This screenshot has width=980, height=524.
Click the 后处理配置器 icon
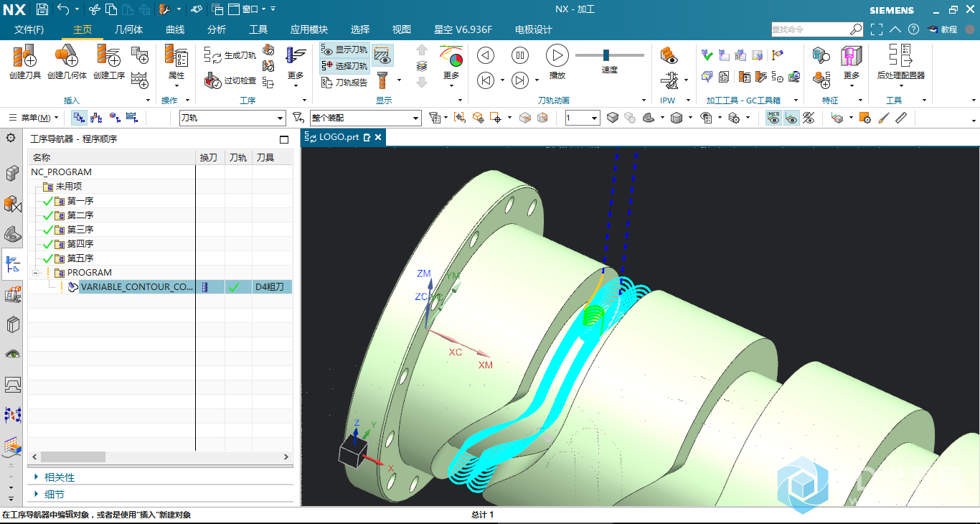point(900,62)
